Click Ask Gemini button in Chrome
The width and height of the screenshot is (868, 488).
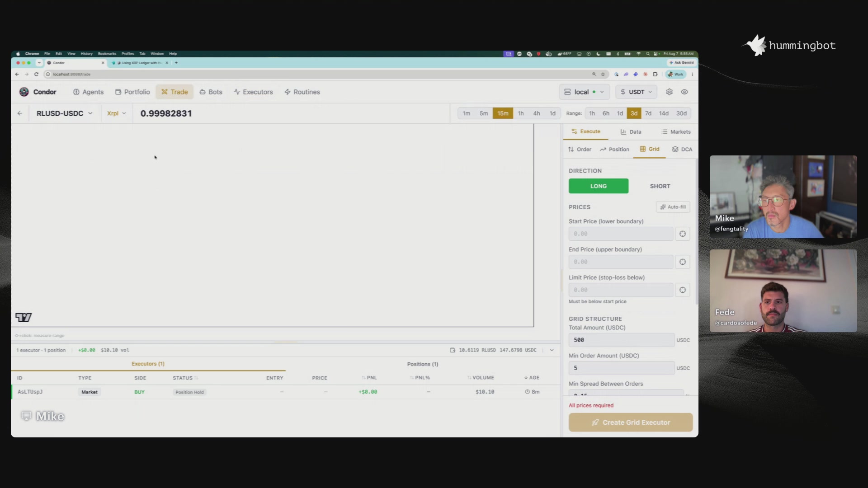681,63
